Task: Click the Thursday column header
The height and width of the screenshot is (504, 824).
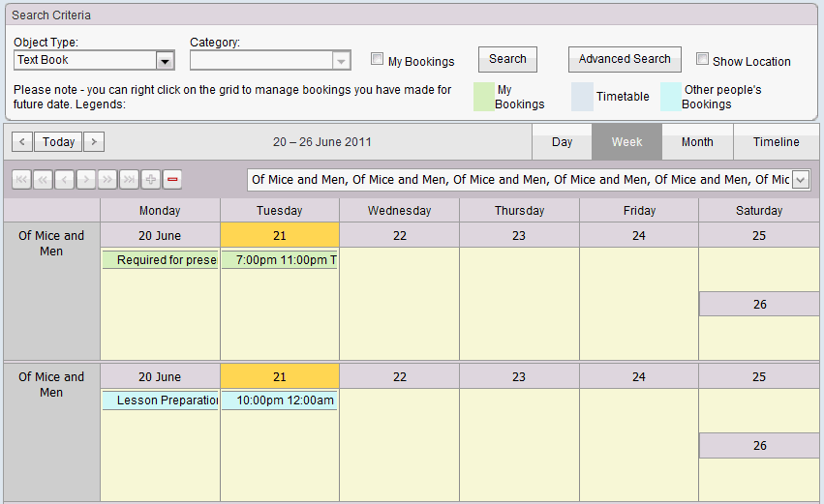Action: point(519,211)
